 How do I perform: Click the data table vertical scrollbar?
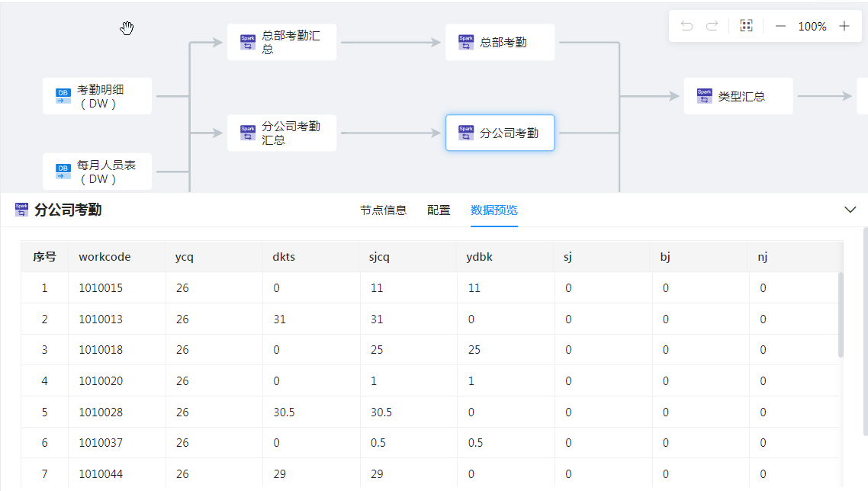click(841, 314)
